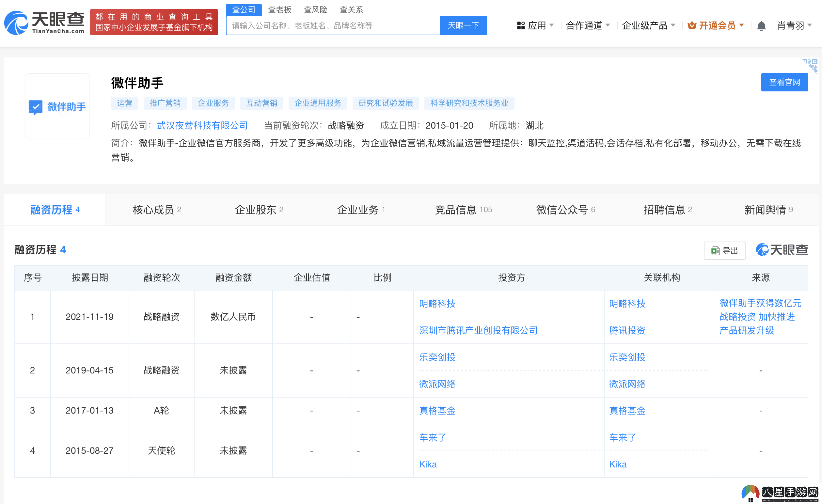Open investor link 微派网络 in 投资方 column
This screenshot has width=822, height=504.
tap(437, 384)
